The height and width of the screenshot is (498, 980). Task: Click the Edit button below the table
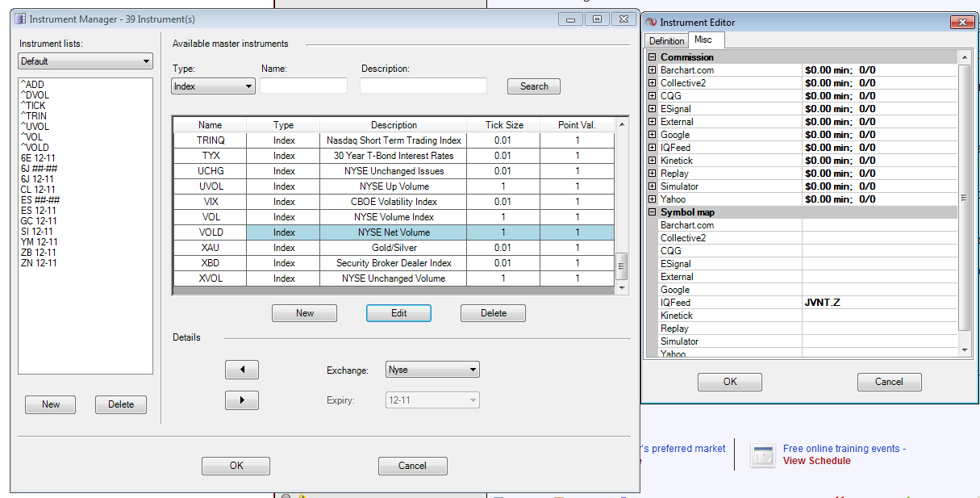pos(399,313)
